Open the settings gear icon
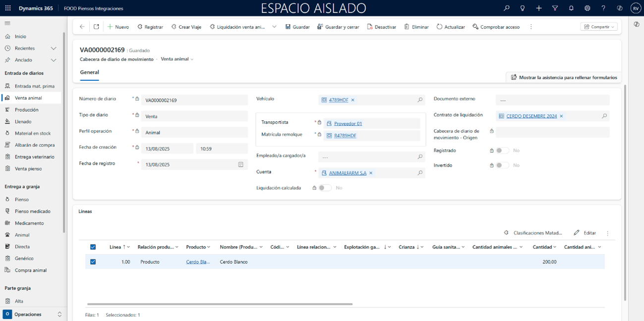Screen dimensions: 644x321 point(587,8)
